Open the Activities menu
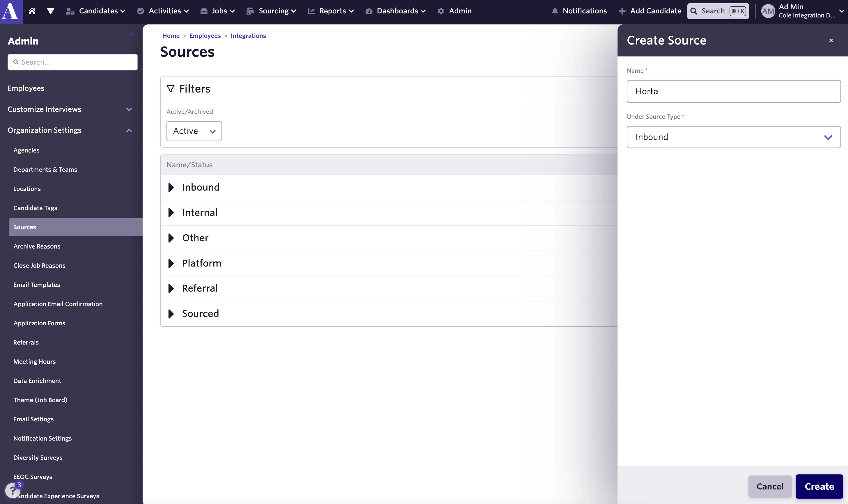 click(x=163, y=11)
